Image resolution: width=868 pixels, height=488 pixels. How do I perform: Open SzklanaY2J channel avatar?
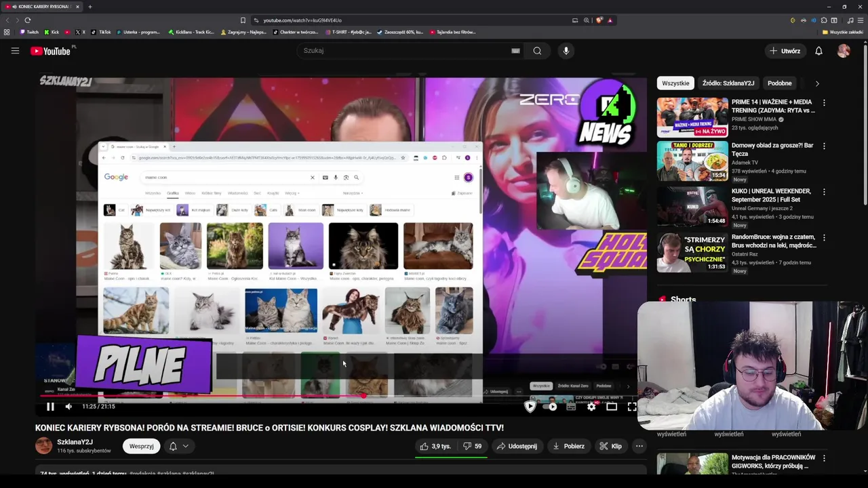coord(43,446)
